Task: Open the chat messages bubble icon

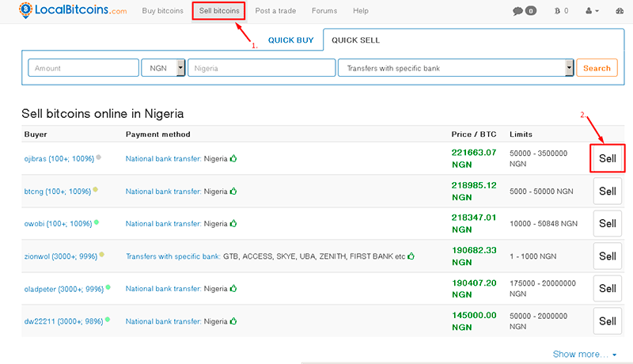Action: (x=517, y=11)
